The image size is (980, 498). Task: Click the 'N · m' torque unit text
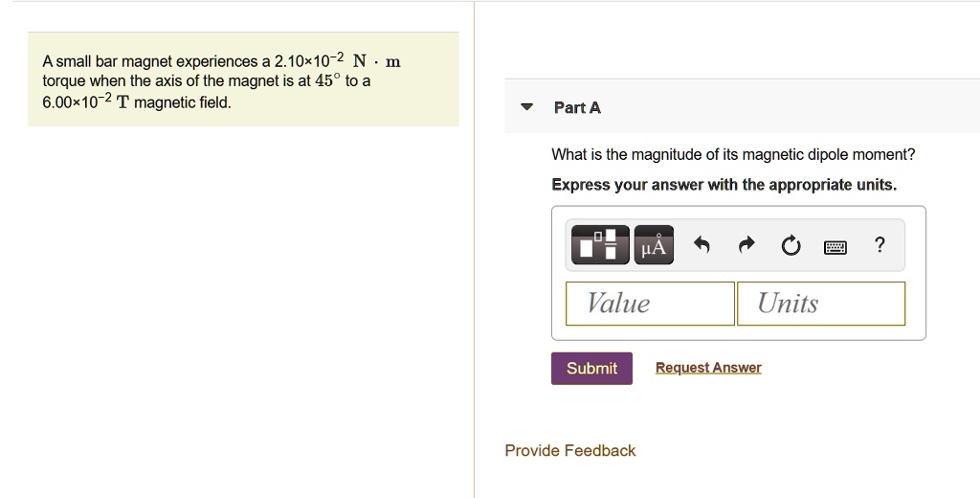[377, 61]
